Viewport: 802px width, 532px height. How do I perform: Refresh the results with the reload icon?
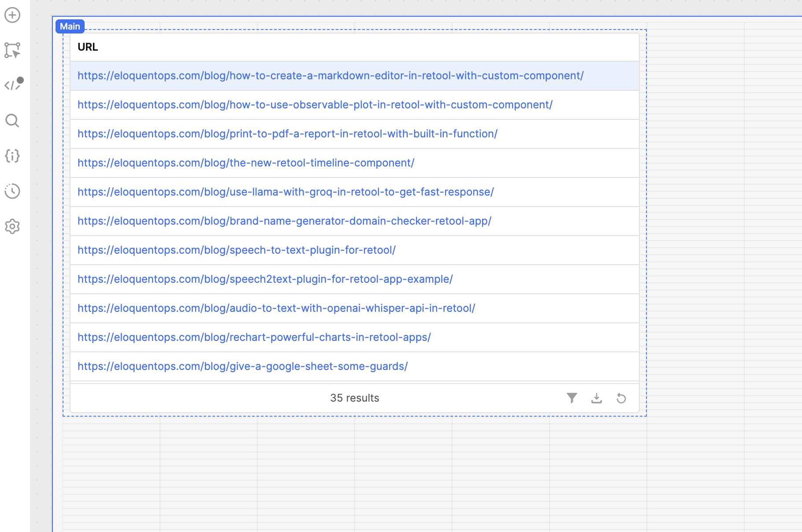(x=622, y=398)
